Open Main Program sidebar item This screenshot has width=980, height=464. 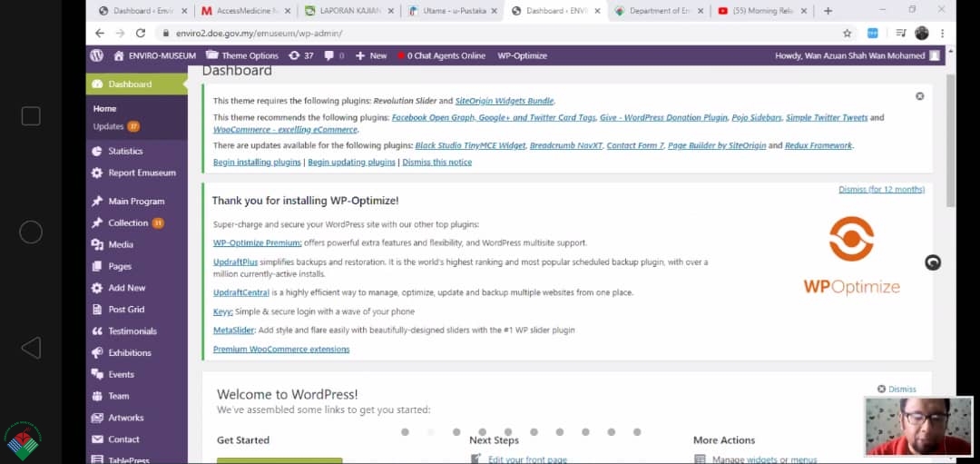(136, 202)
